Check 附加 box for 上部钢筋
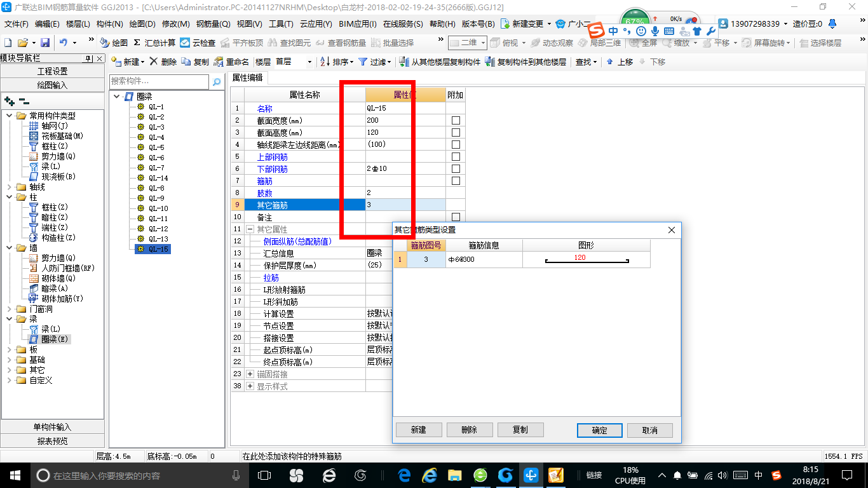Screen dimensions: 868x488 coord(456,156)
